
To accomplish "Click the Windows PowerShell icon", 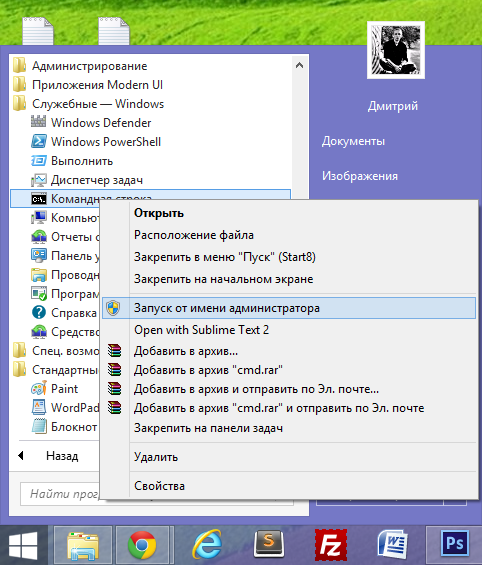I will pos(39,141).
